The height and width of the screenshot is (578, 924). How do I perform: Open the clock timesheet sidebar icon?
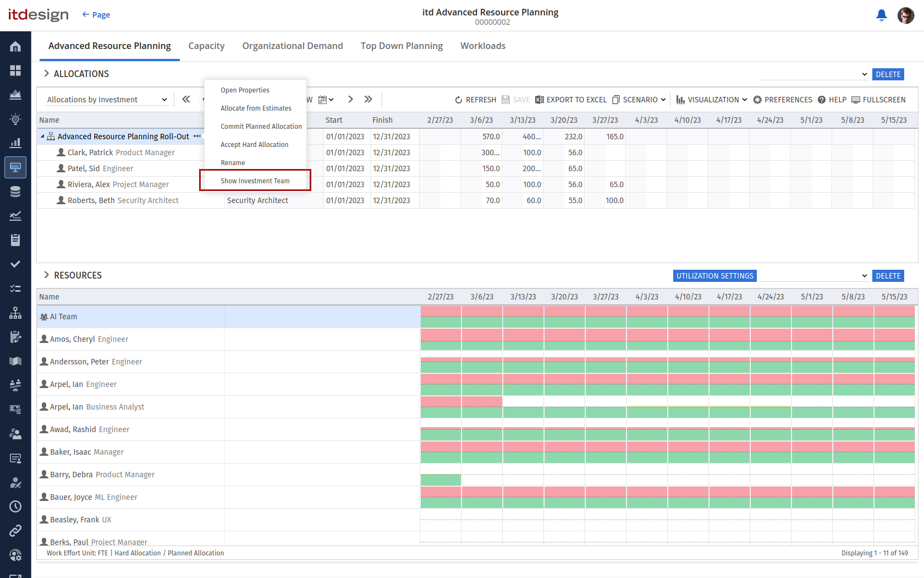15,506
